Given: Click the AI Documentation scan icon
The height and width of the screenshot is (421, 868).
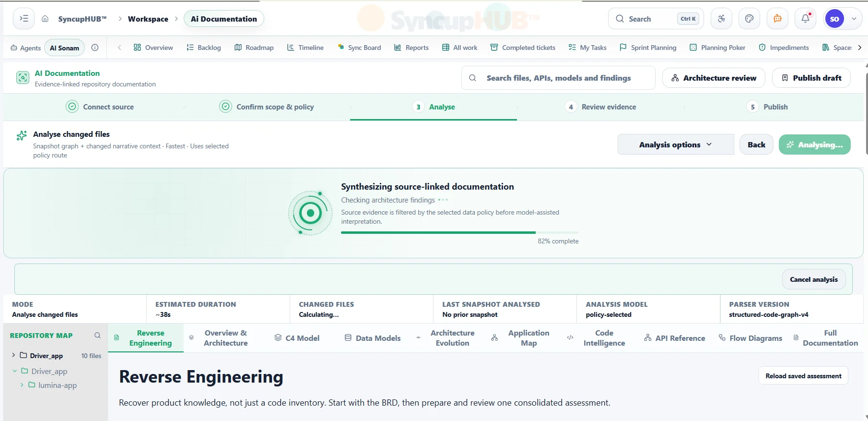Looking at the screenshot, I should pyautogui.click(x=23, y=78).
